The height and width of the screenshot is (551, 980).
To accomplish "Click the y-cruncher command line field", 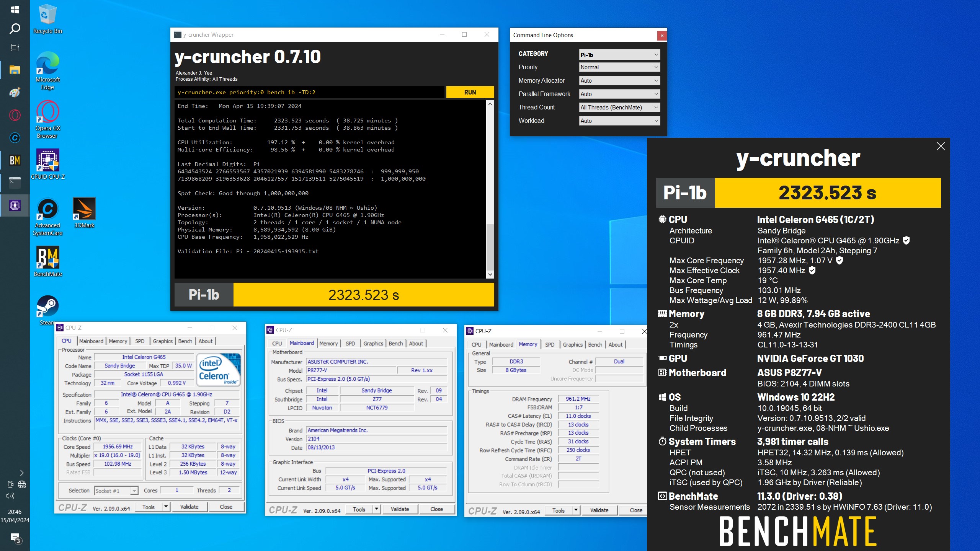I will pos(309,92).
